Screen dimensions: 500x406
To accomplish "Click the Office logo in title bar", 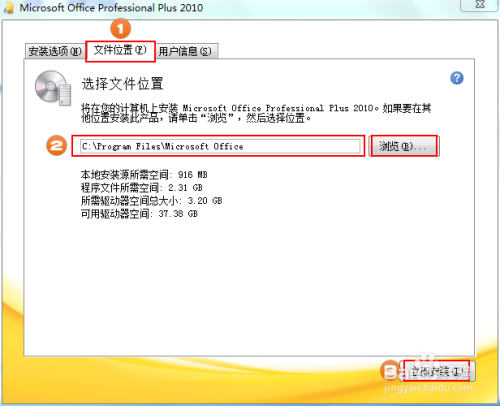I will tap(9, 8).
